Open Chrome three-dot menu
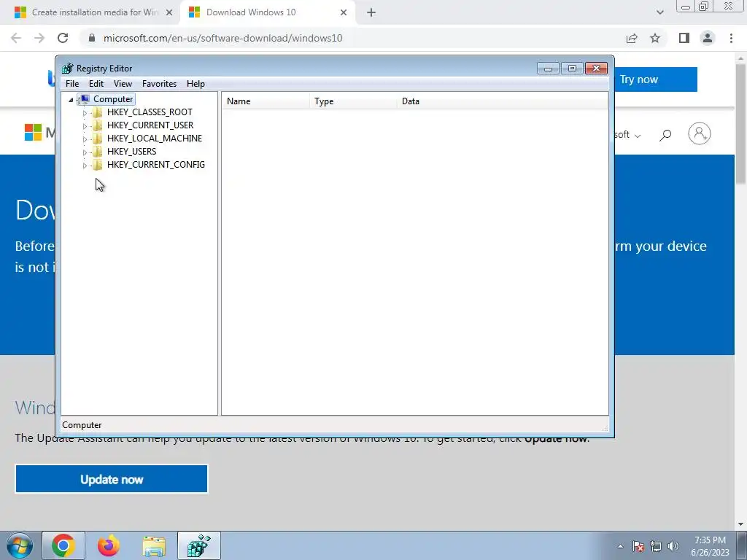The width and height of the screenshot is (747, 560). [731, 38]
